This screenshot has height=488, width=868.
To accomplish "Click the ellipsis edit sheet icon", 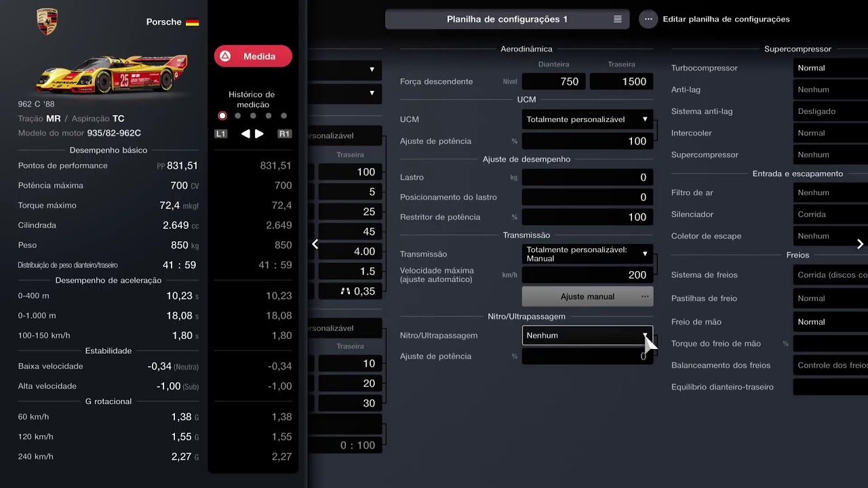I will (648, 19).
